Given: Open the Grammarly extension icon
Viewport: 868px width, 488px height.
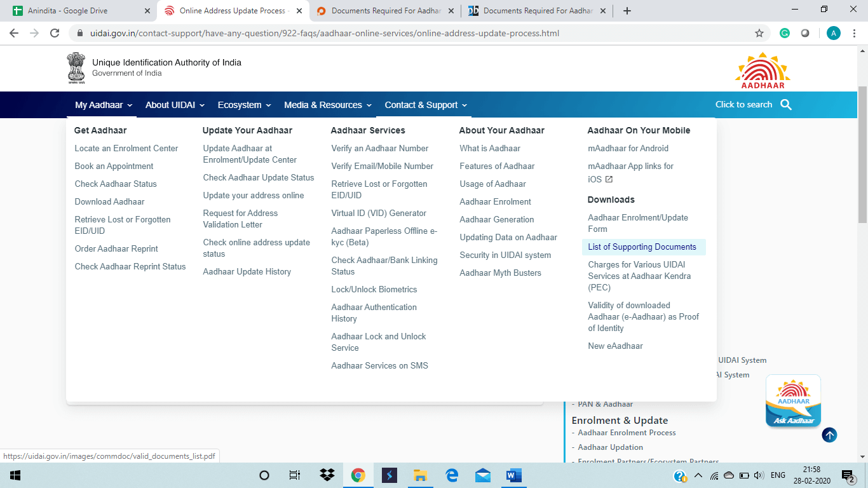Looking at the screenshot, I should 785,33.
